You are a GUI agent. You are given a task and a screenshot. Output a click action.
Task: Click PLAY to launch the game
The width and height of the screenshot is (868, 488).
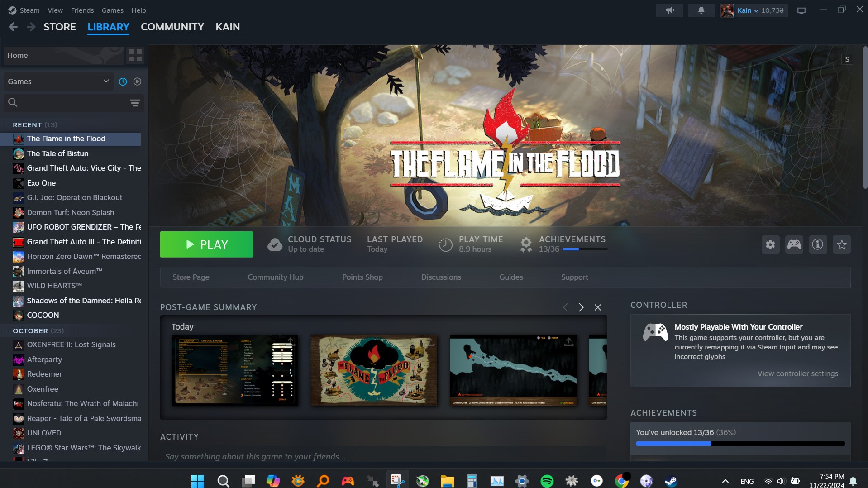coord(206,244)
